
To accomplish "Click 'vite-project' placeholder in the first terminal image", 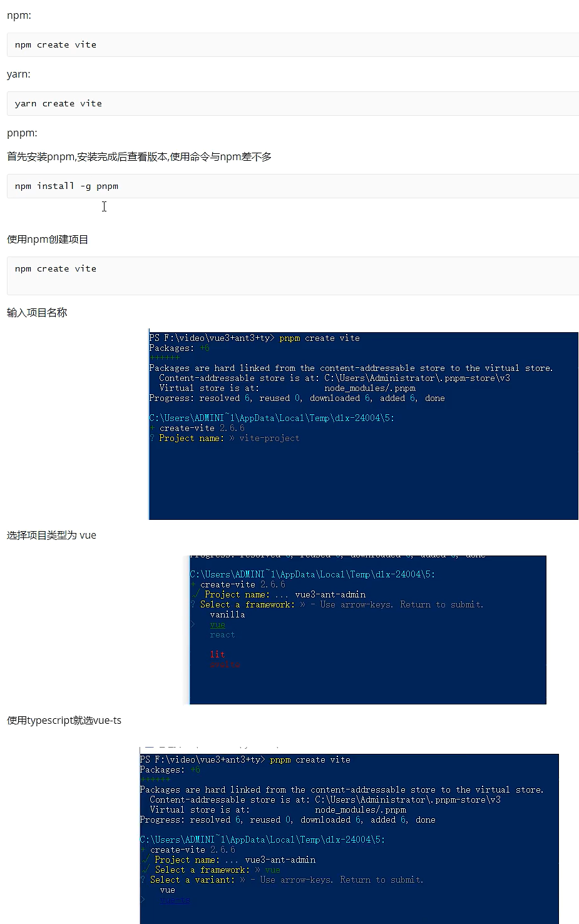I will point(269,438).
